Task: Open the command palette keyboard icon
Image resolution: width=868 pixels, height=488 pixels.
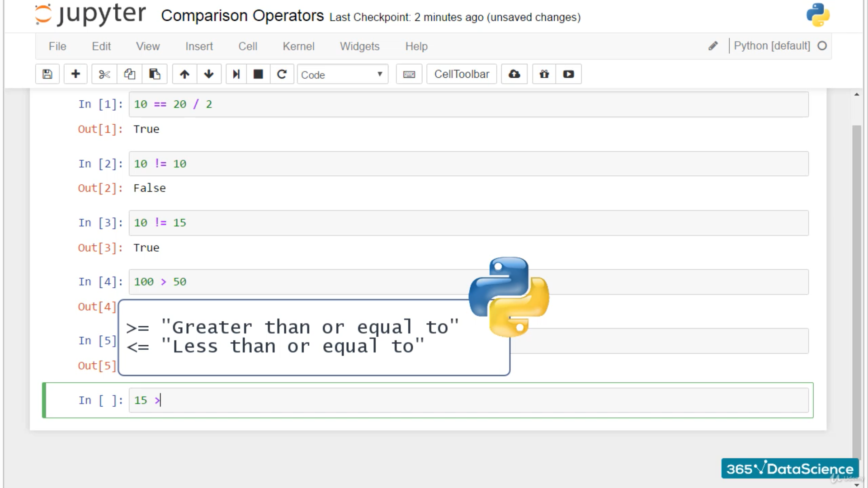Action: pos(409,74)
